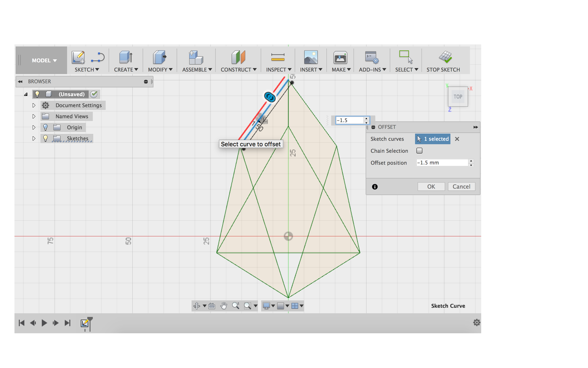Open the CREATE menu
Image resolution: width=588 pixels, height=368 pixels.
tap(126, 70)
